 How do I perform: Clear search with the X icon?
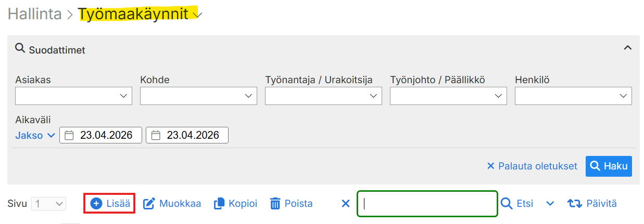pyautogui.click(x=346, y=204)
